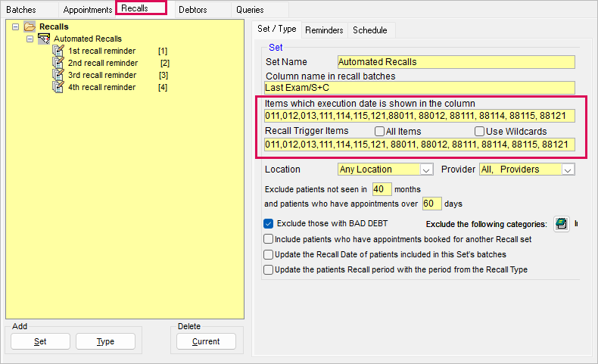The height and width of the screenshot is (364, 598).
Task: Click the Delete Current button
Action: point(206,341)
